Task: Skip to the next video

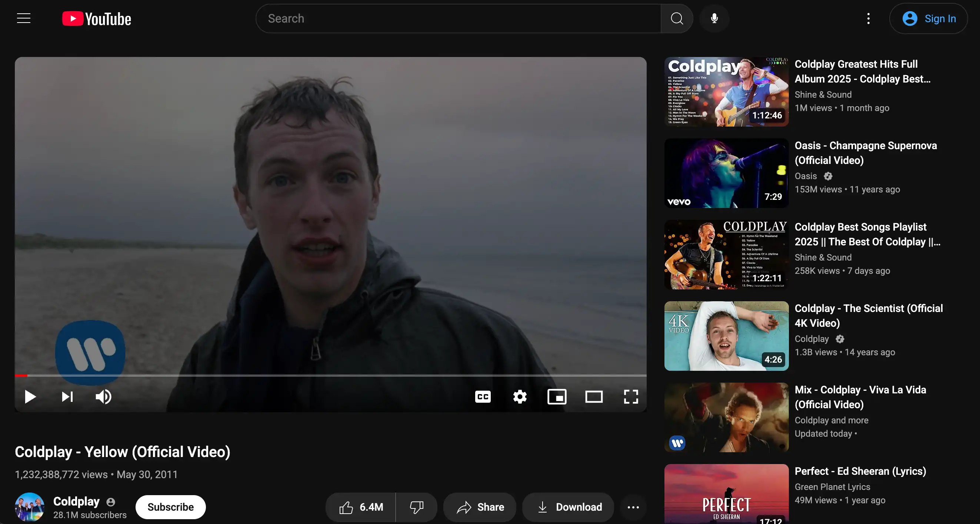Action: (x=67, y=397)
